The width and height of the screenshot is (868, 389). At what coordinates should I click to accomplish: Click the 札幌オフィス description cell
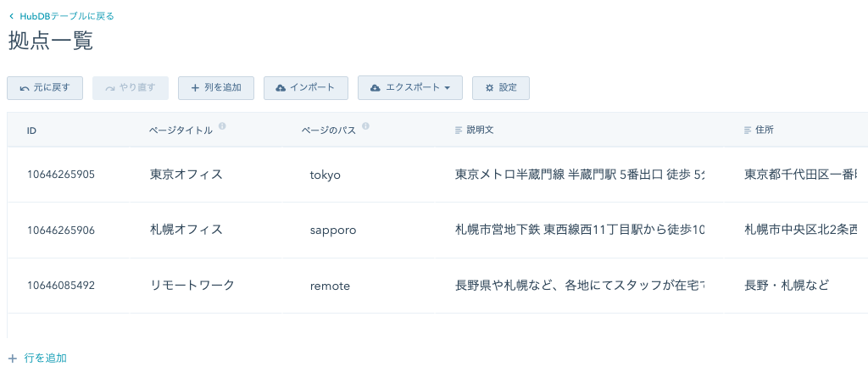pos(580,230)
